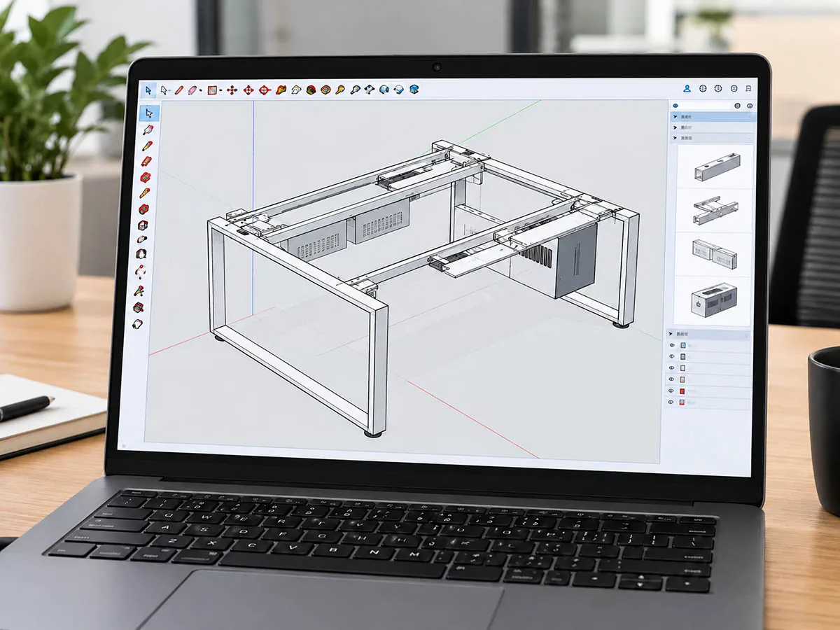Click the round gear-like icon beside the search field
The height and width of the screenshot is (630, 840).
[737, 106]
